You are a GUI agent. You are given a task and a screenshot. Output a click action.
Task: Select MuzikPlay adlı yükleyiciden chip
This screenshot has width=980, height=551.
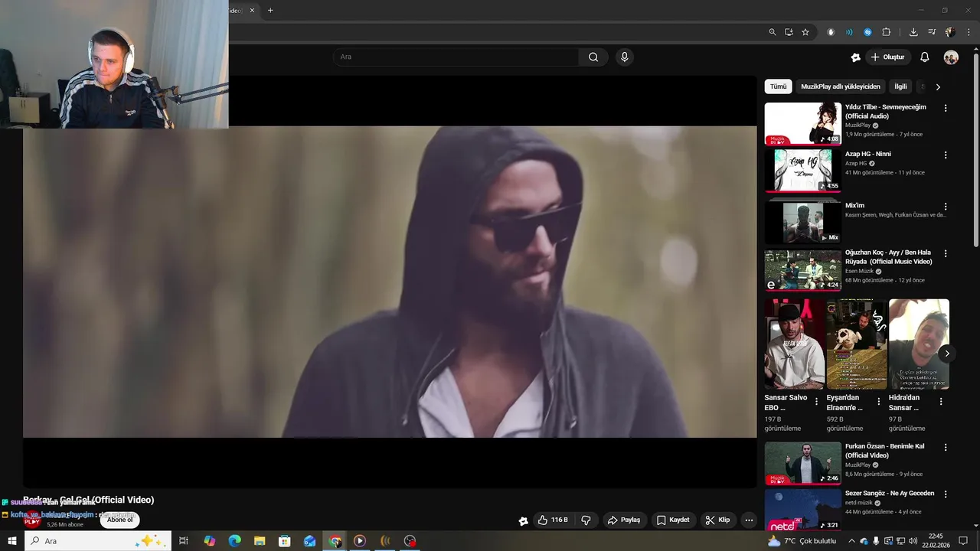(x=841, y=86)
